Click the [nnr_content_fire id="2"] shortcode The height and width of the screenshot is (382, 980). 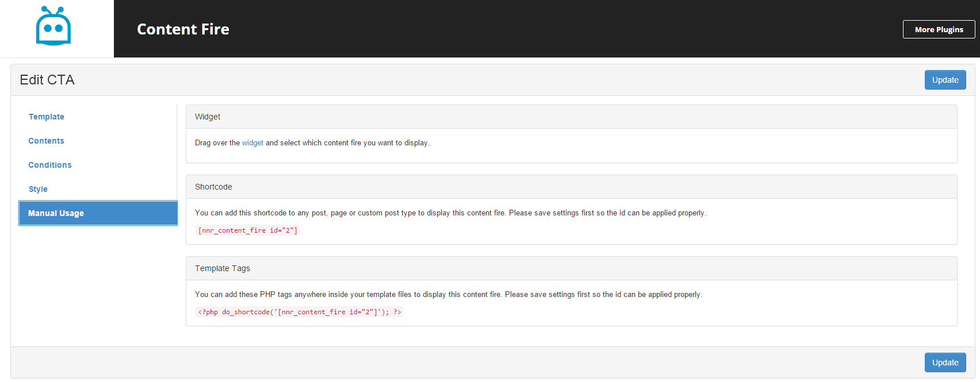coord(247,230)
